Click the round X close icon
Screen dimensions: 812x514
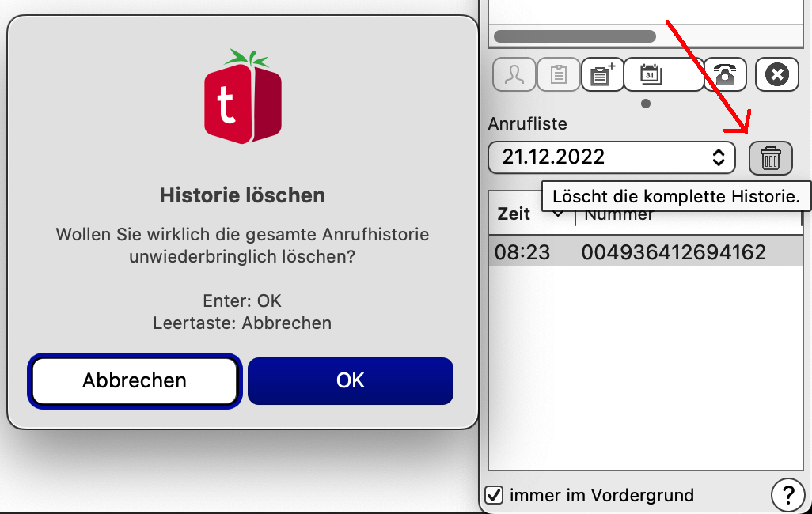click(x=777, y=74)
